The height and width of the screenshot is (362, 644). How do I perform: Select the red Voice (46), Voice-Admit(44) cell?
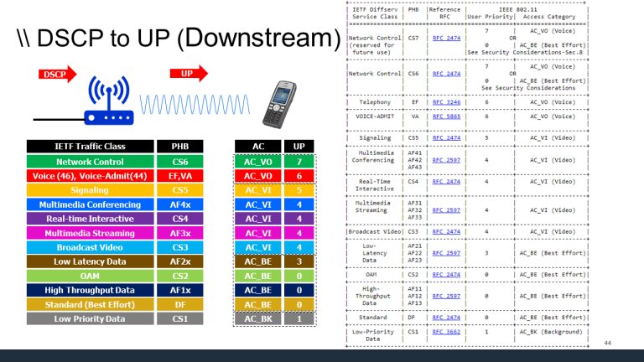91,176
